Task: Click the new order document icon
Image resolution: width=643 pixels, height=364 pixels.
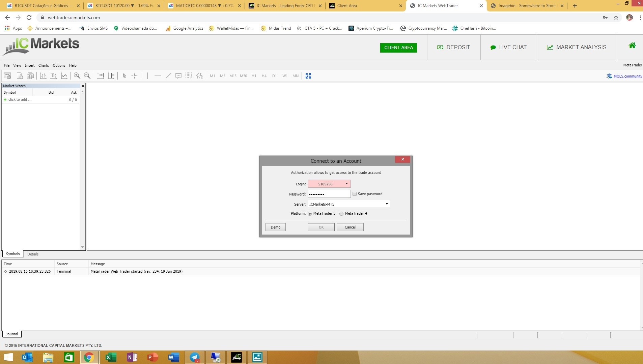Action: pyautogui.click(x=20, y=76)
